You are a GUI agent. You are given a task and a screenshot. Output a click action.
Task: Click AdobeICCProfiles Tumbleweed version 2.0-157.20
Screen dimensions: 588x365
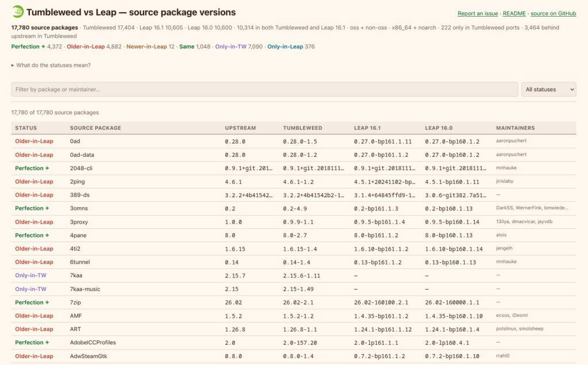(300, 343)
